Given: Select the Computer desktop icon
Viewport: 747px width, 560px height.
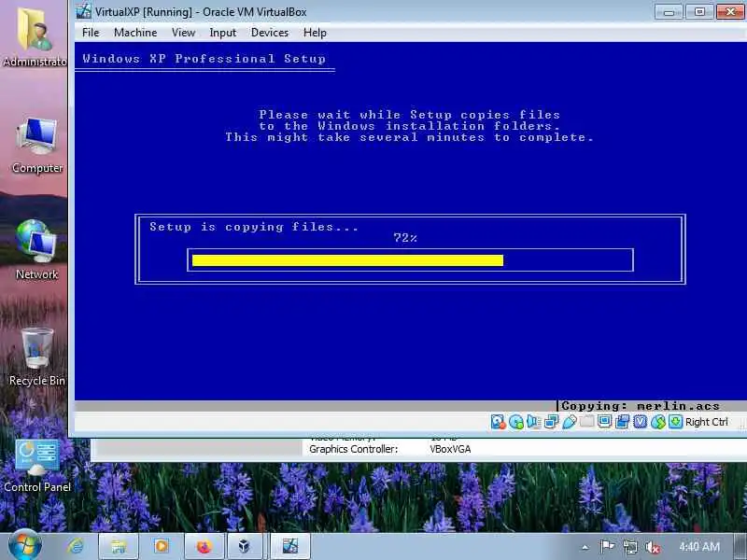Looking at the screenshot, I should click(37, 146).
